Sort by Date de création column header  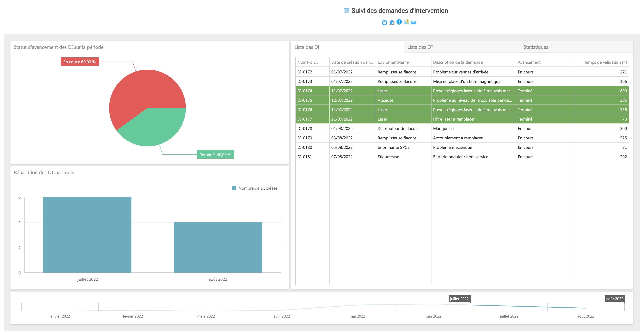tap(352, 62)
